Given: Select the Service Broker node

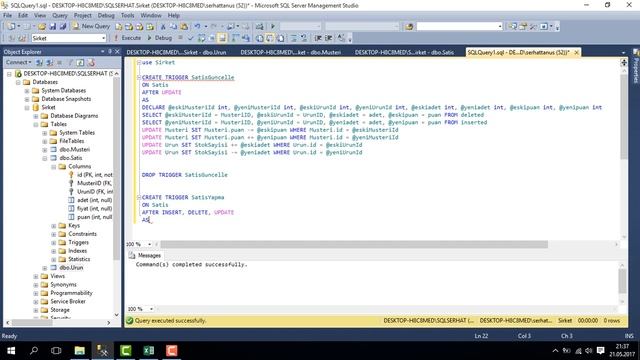Looking at the screenshot, I should coord(68,302).
